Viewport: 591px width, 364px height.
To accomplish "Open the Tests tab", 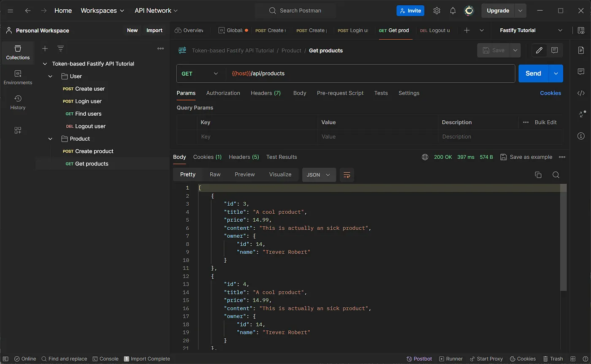I will pos(381,93).
